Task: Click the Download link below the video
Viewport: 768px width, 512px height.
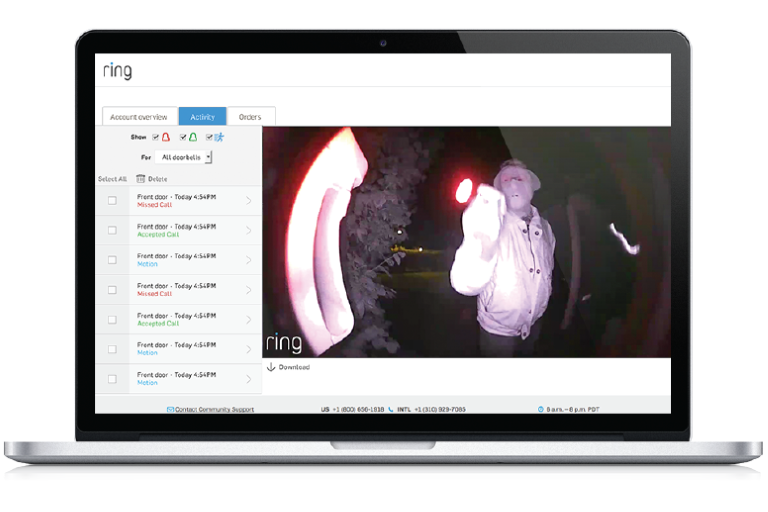Action: point(294,367)
